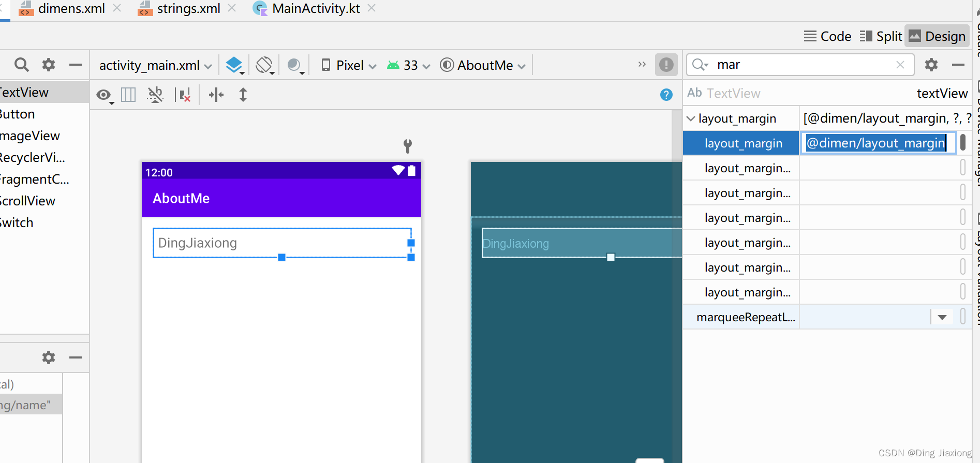Open layout editor help icon
This screenshot has width=980, height=463.
point(666,95)
